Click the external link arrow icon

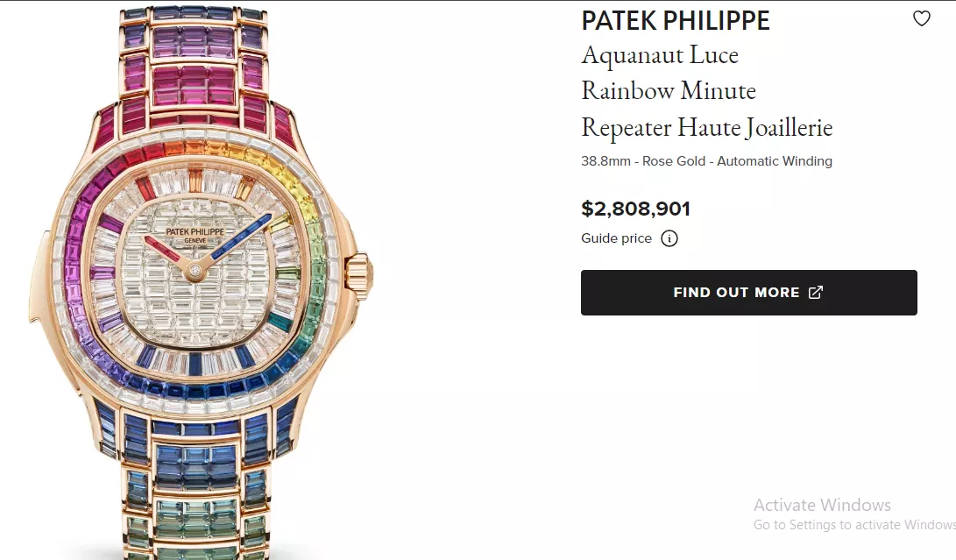click(815, 292)
